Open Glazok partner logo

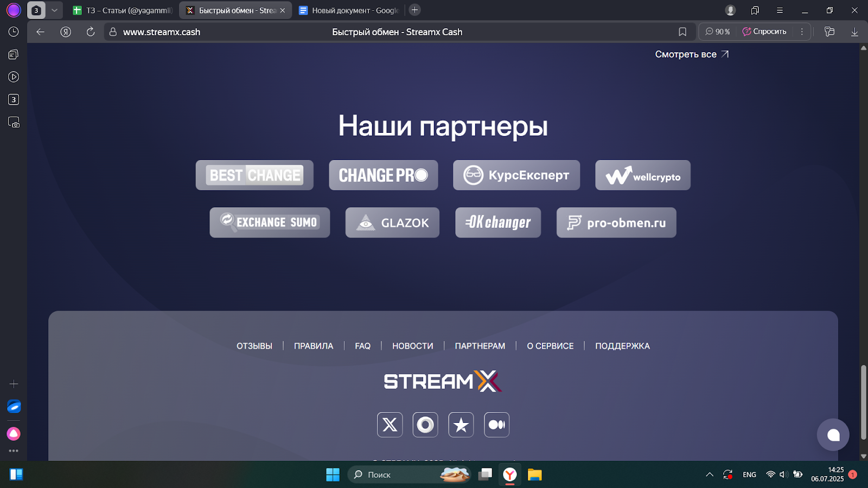[392, 222]
